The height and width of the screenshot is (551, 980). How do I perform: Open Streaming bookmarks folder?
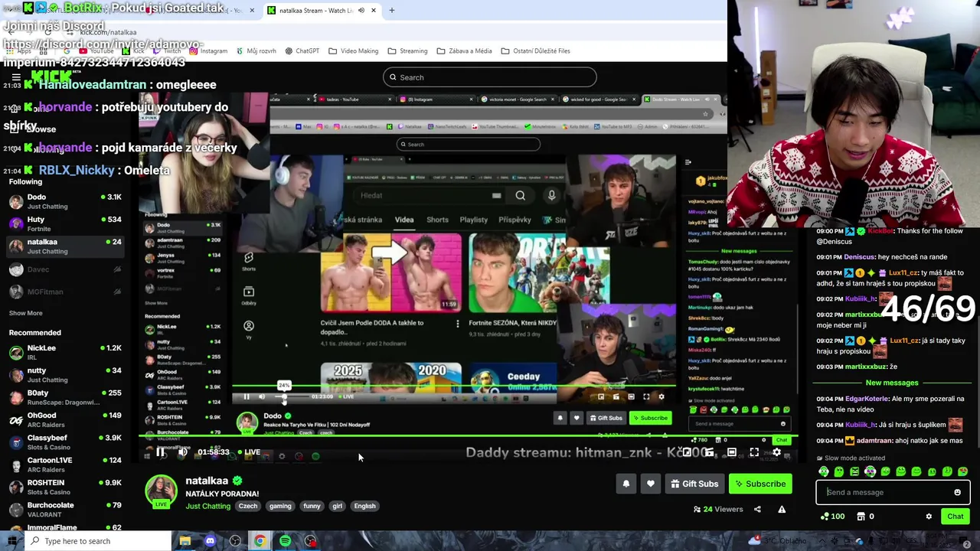click(407, 51)
